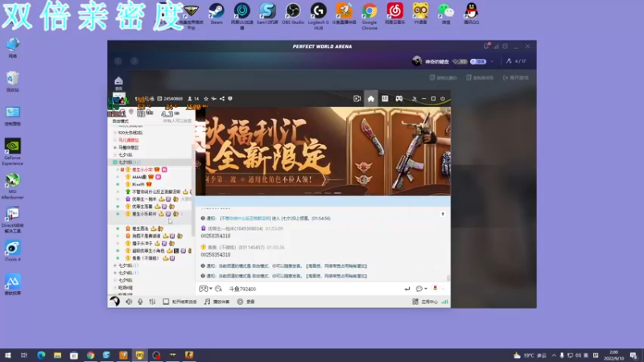Open the application center grid icon
This screenshot has height=362, width=644.
coord(415,302)
